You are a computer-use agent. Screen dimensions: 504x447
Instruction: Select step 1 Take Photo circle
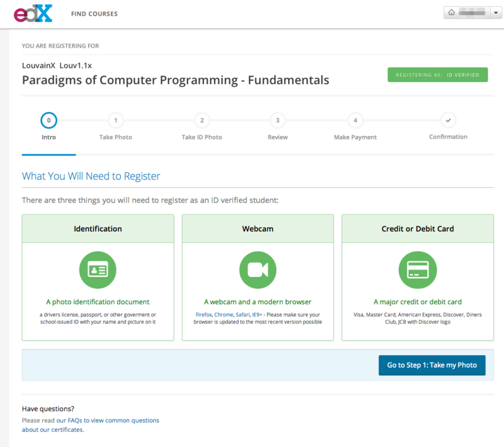click(x=116, y=120)
